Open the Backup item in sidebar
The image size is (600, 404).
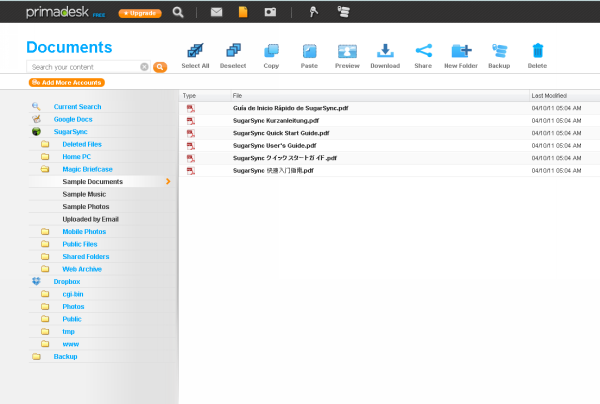[65, 357]
